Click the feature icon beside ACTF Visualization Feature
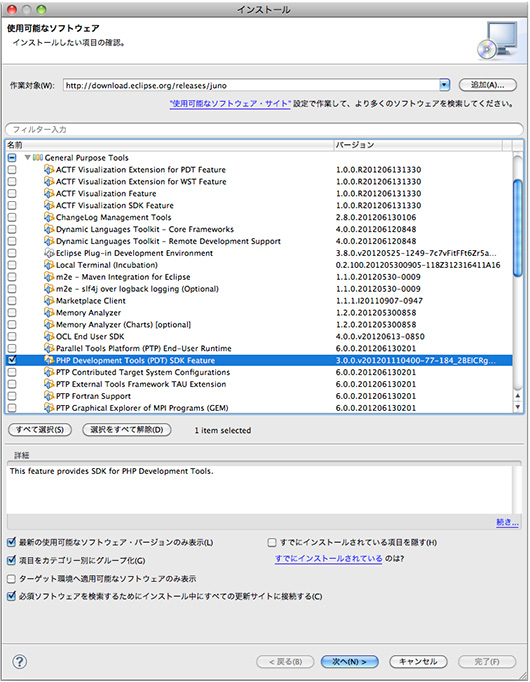The width and height of the screenshot is (530, 682). tap(49, 193)
